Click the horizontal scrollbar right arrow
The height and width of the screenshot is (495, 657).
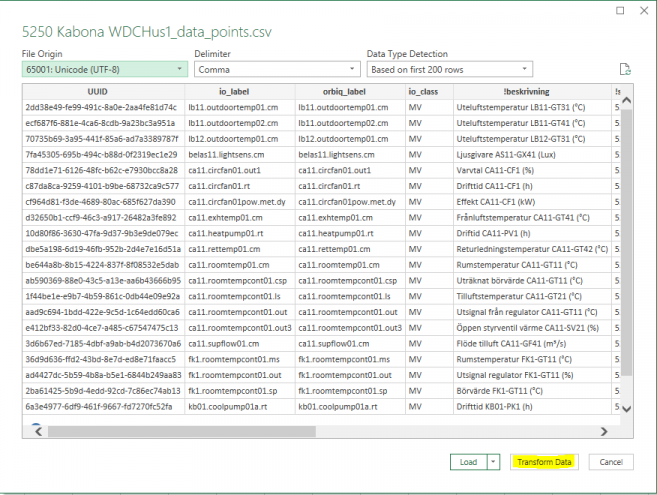click(x=604, y=431)
